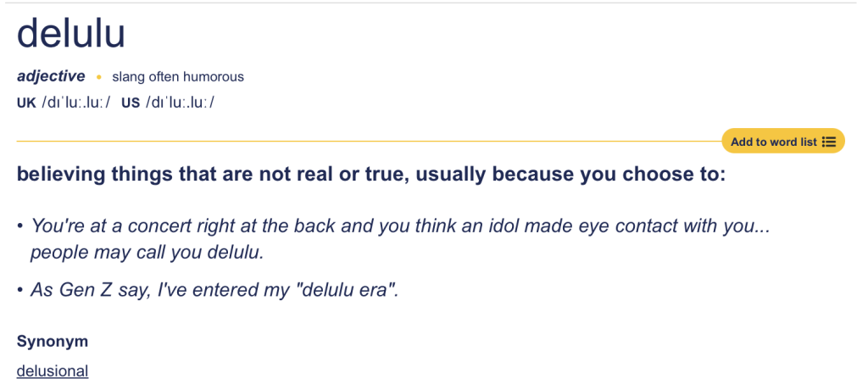
Task: Click the US phonetic pronunciation text
Action: 181,103
